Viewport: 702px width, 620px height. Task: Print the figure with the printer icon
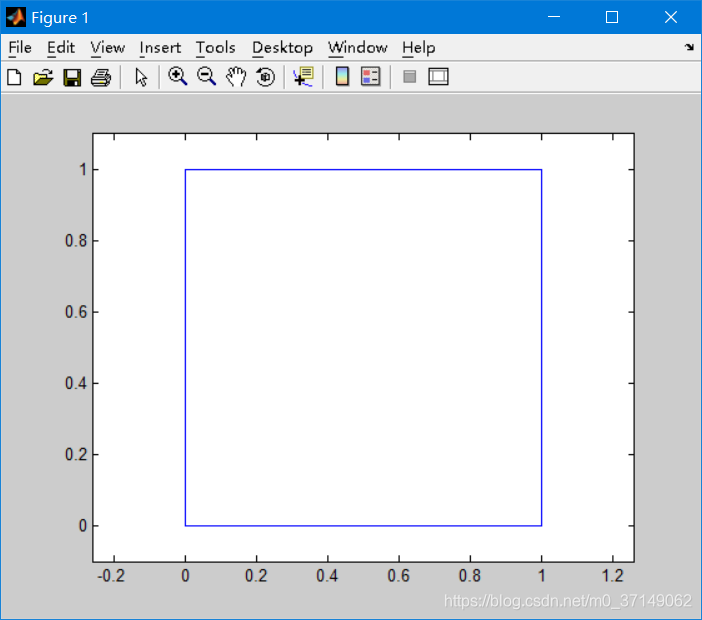[x=101, y=77]
